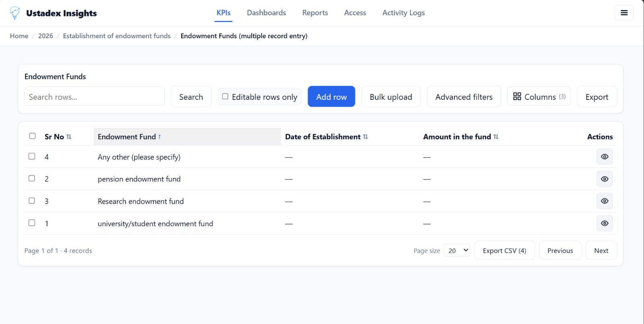
Task: Open Bulk upload
Action: coord(391,97)
